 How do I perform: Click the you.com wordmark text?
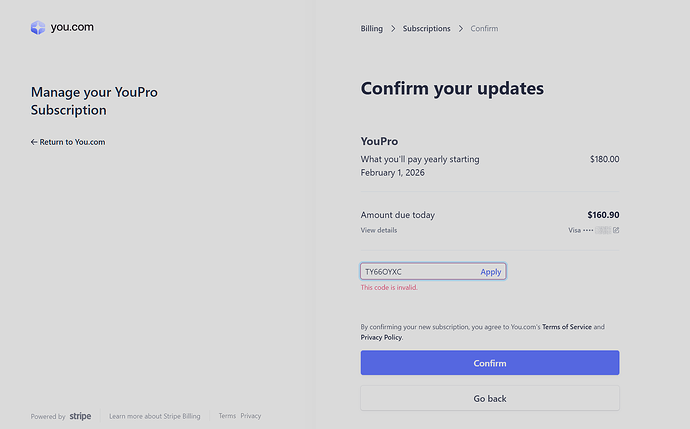point(72,27)
